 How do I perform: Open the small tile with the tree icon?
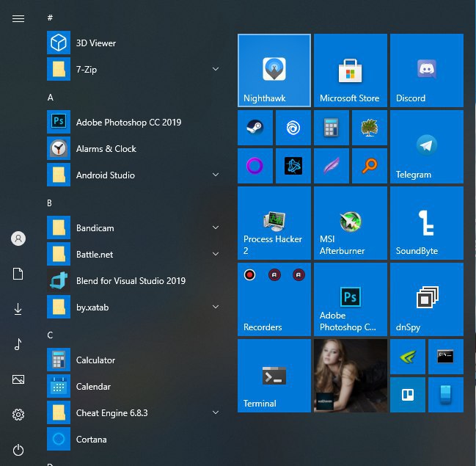370,128
